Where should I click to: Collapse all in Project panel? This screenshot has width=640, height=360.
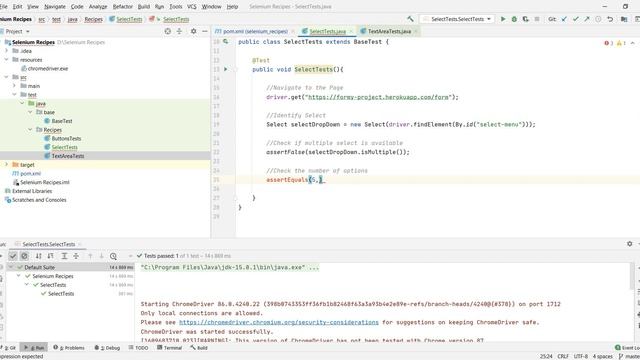pyautogui.click(x=179, y=31)
